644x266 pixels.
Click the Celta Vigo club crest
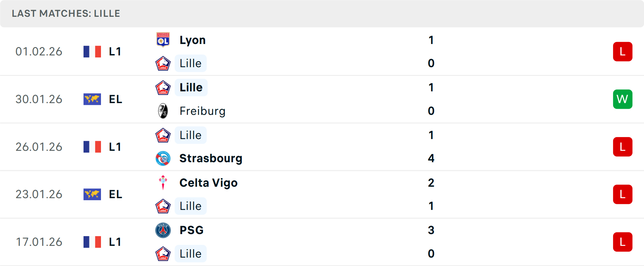tap(163, 183)
